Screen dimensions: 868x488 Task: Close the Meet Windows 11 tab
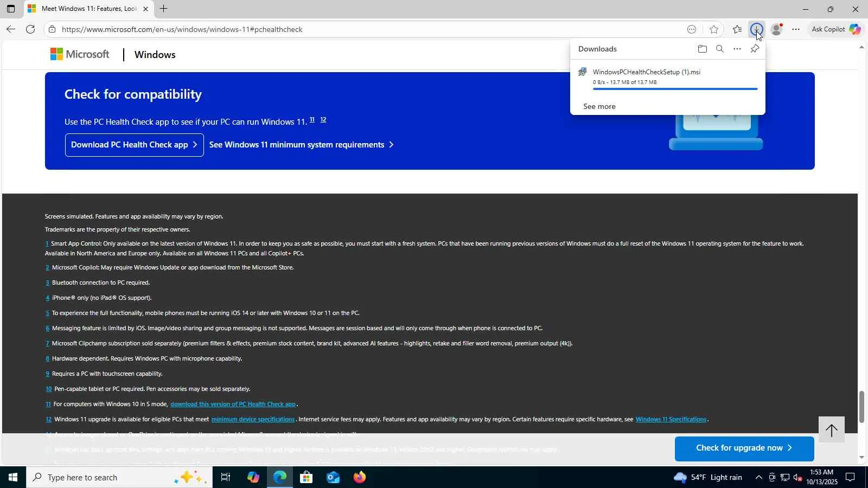point(145,9)
